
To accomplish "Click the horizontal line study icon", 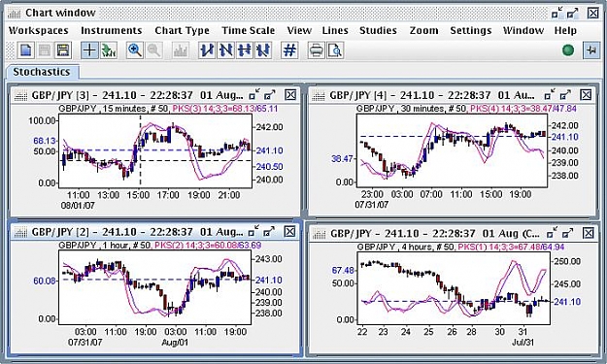I will (245, 50).
